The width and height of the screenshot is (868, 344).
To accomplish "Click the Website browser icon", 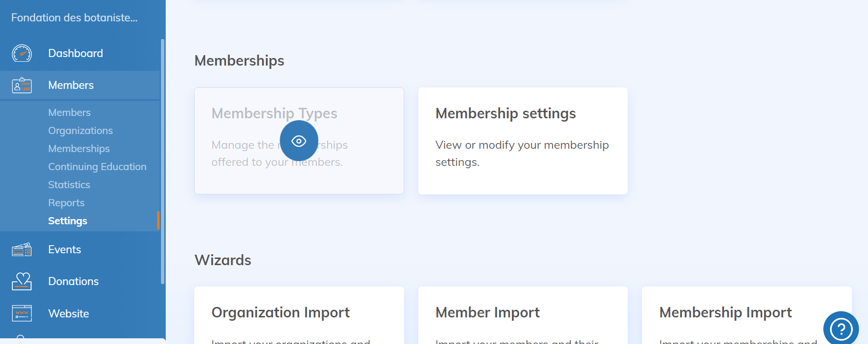I will [x=22, y=314].
